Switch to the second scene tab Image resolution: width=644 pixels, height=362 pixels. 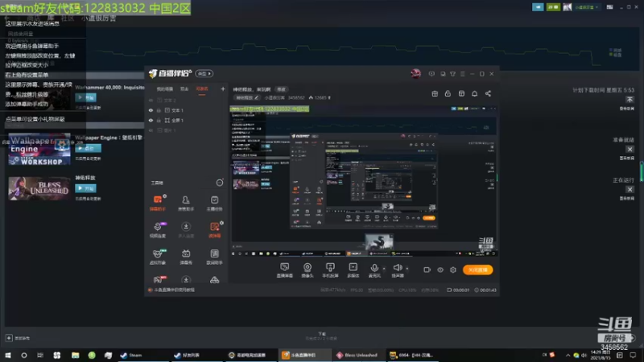tap(184, 89)
